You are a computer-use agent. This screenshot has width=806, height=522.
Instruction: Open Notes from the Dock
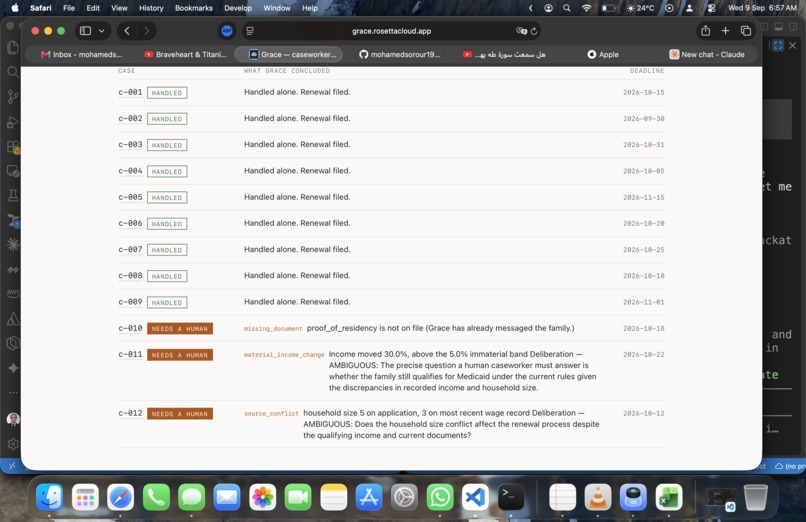[x=334, y=497]
